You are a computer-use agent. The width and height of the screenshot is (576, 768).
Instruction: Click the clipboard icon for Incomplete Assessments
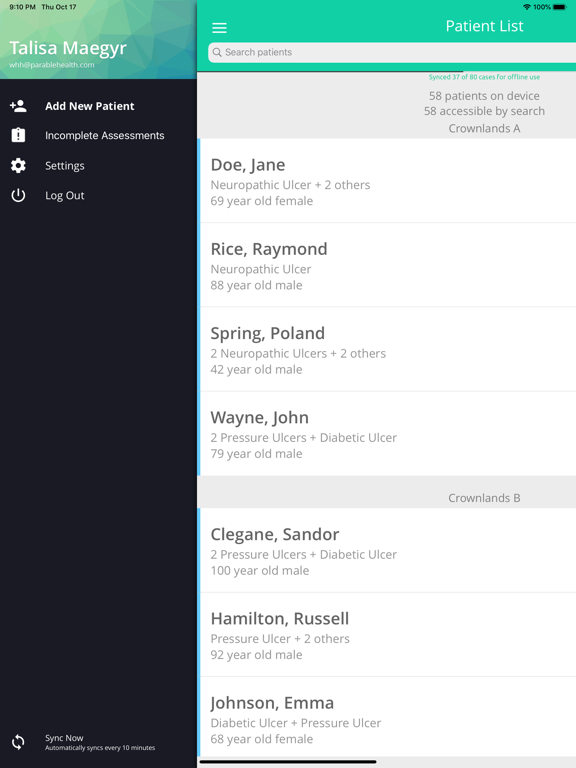tap(18, 135)
